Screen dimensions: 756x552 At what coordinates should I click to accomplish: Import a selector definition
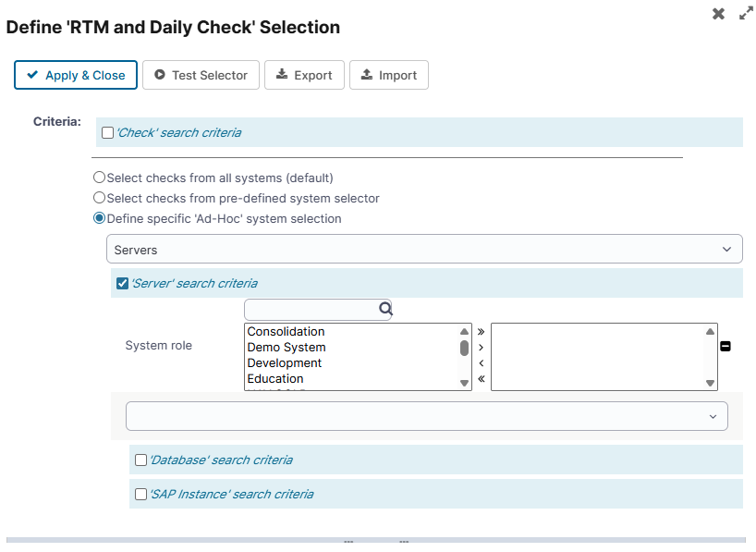click(x=388, y=75)
